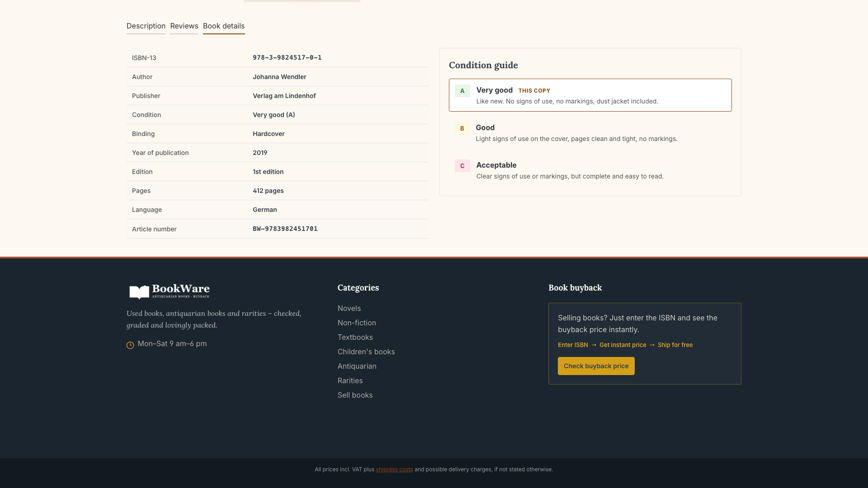The width and height of the screenshot is (868, 488).
Task: Click the Check buyback price button
Action: click(596, 366)
